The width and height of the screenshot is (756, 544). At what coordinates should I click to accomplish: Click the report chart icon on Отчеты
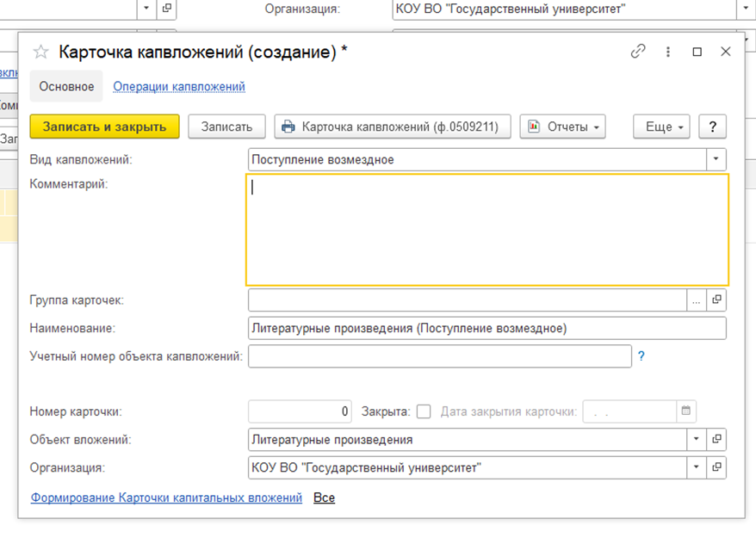pyautogui.click(x=534, y=127)
